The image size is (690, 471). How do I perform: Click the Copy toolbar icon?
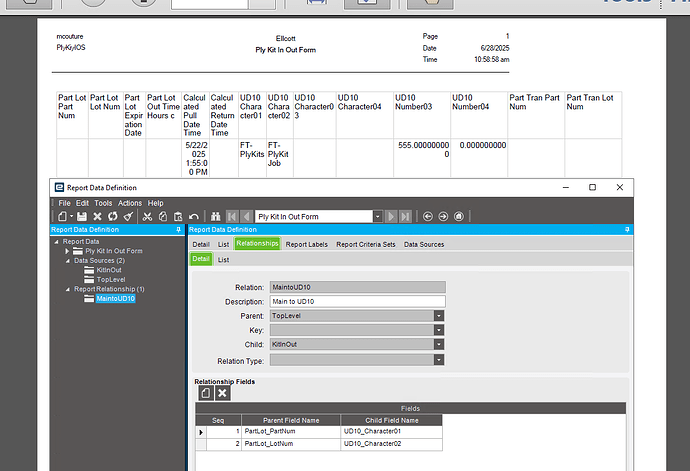point(163,216)
